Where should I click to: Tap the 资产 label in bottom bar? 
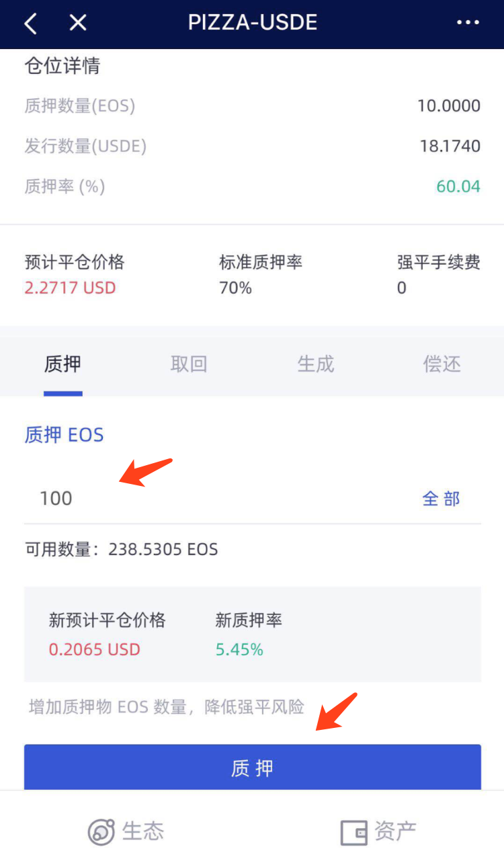[395, 831]
